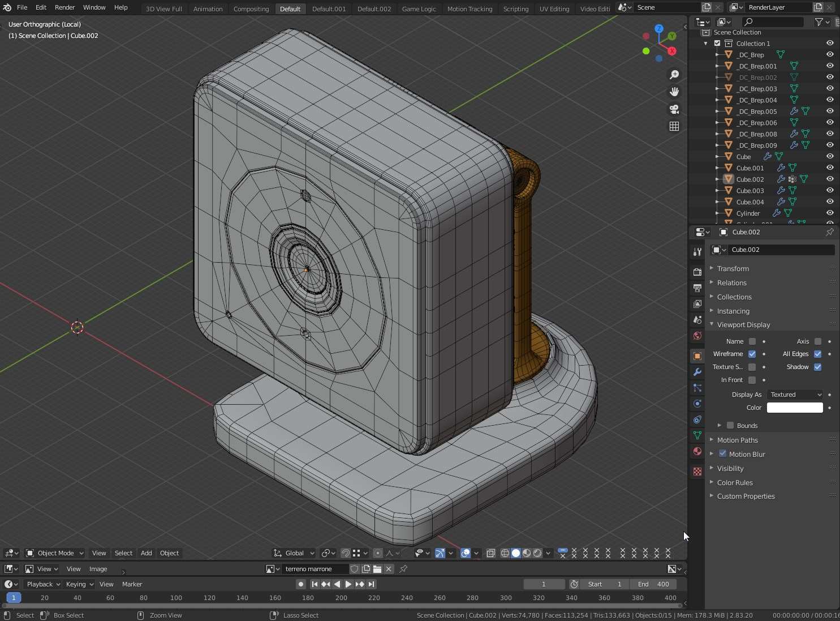The image size is (840, 621).
Task: Click the zoom magnifier viewport gizmo
Action: click(x=674, y=75)
